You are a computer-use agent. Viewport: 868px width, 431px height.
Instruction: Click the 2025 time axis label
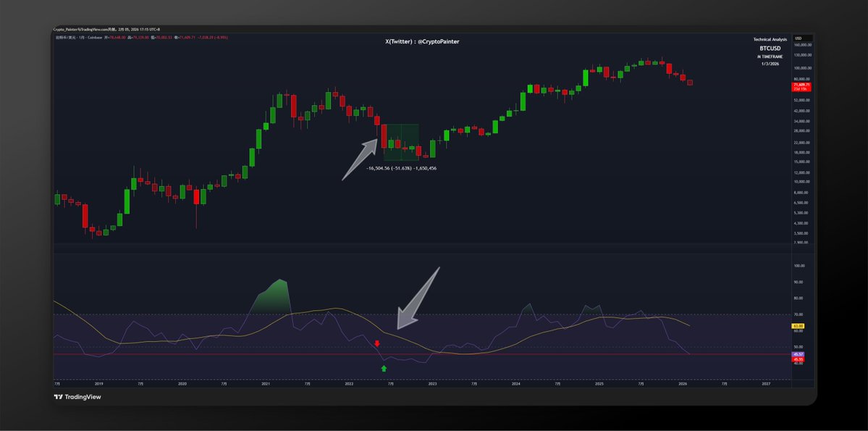(x=599, y=383)
